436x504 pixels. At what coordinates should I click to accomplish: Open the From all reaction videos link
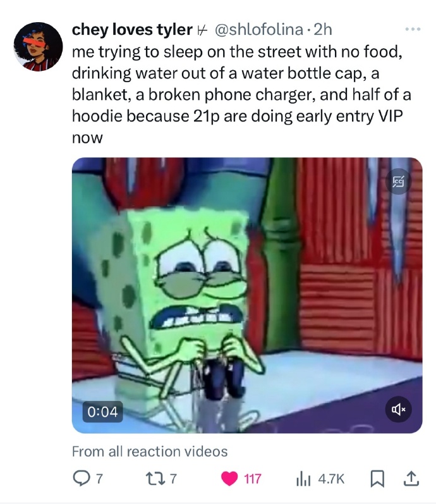click(150, 452)
